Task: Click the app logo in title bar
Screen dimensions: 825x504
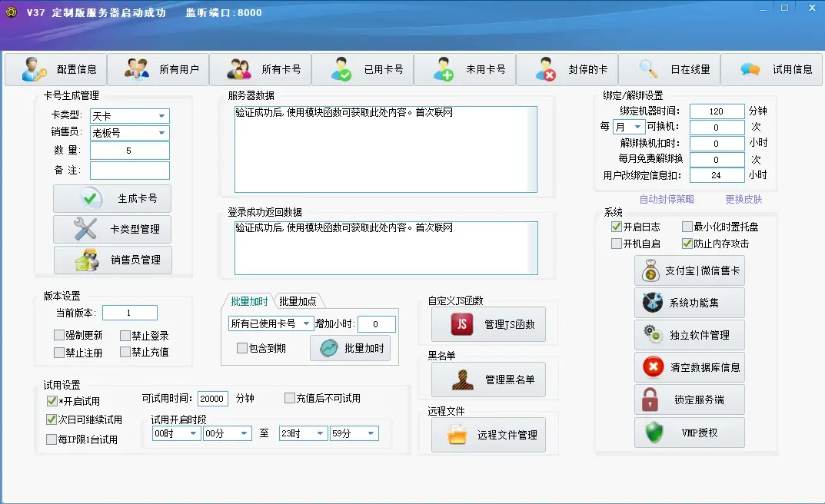Action: click(x=11, y=12)
